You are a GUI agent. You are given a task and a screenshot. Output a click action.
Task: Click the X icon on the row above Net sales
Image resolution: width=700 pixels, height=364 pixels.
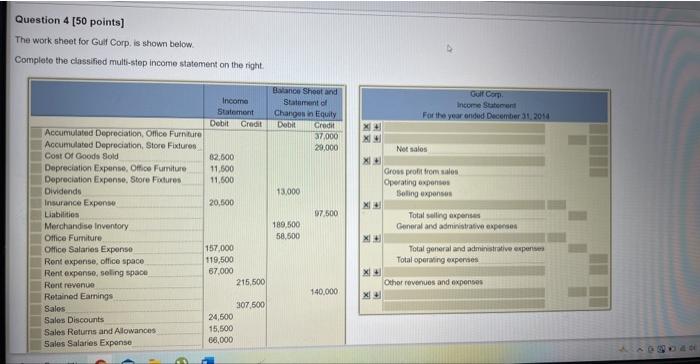[367, 138]
